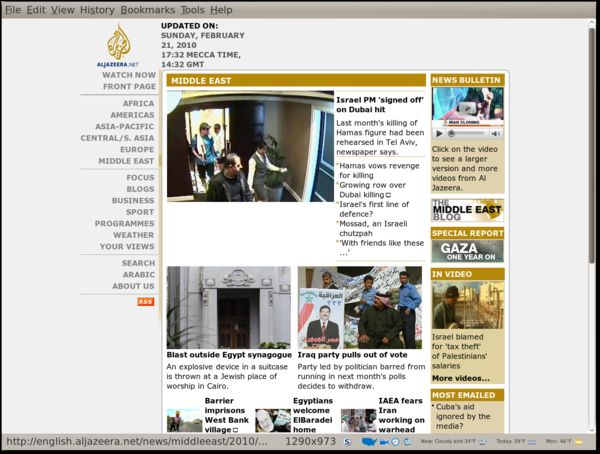The width and height of the screenshot is (600, 454).
Task: Open the Central/S. Asia section
Action: point(117,138)
